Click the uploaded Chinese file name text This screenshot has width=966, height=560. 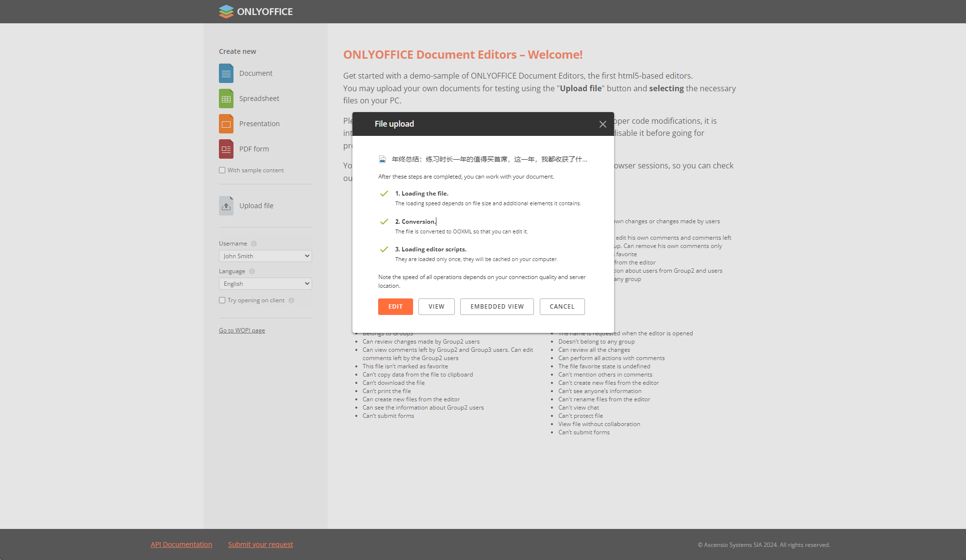pos(489,159)
